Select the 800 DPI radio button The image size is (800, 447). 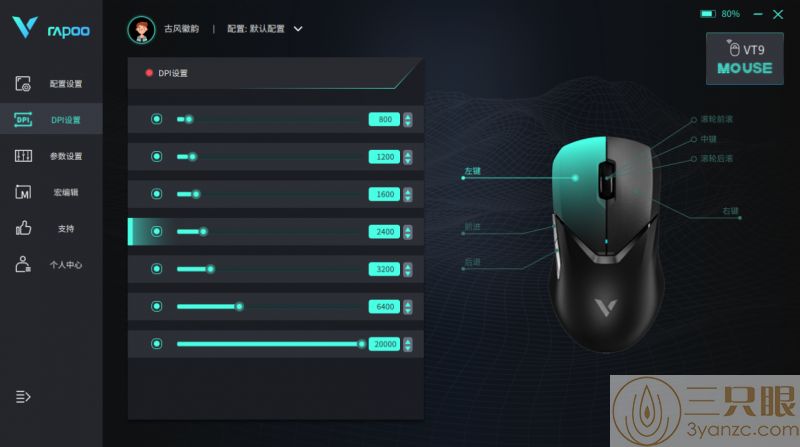[x=157, y=119]
